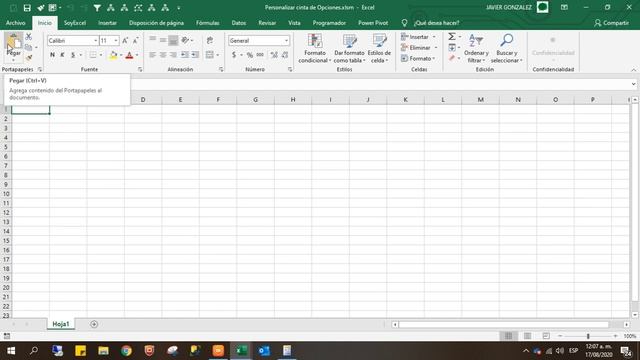Click the ribbon display options icon in the title bar
Viewport: 640px width, 360px height.
point(564,7)
